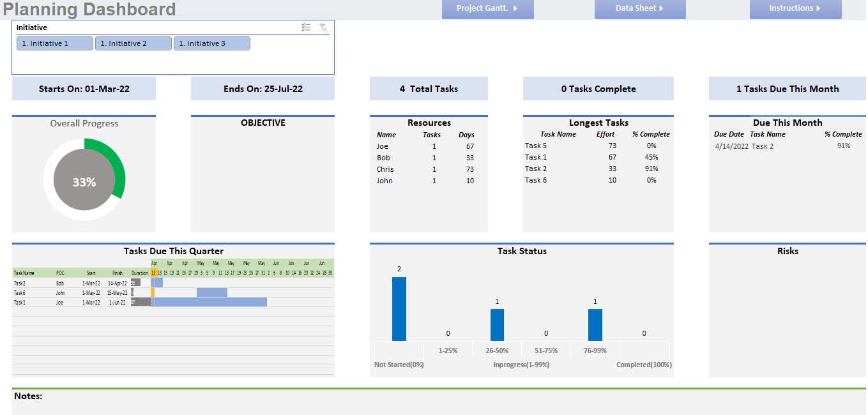Clear filters using the slicer funnel icon
Screen dimensions: 868x415
(x=323, y=27)
